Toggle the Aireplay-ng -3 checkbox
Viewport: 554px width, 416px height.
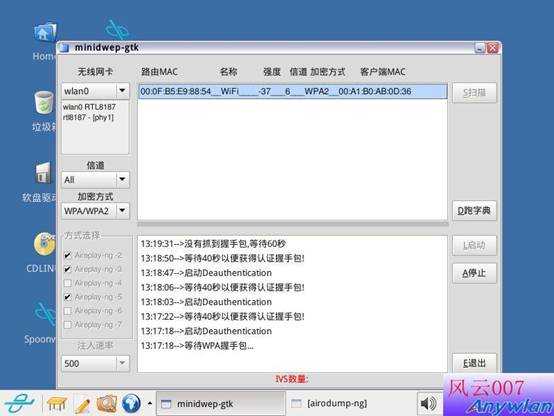(x=68, y=269)
